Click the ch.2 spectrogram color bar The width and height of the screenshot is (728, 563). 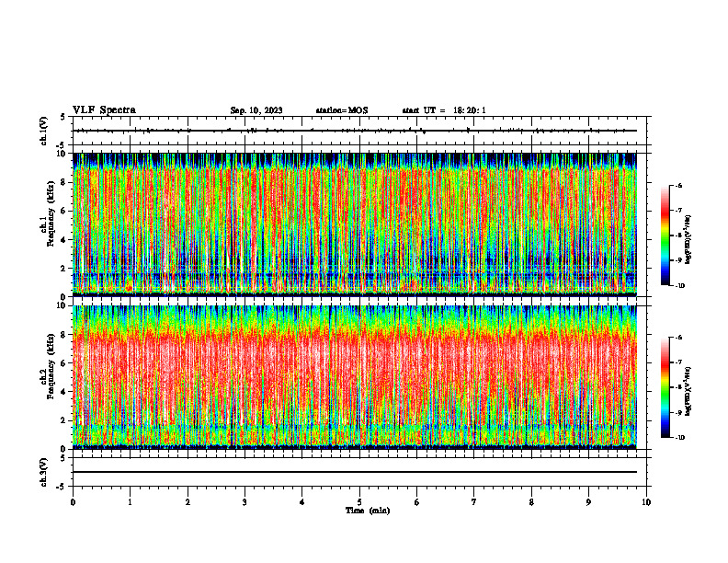click(x=665, y=387)
